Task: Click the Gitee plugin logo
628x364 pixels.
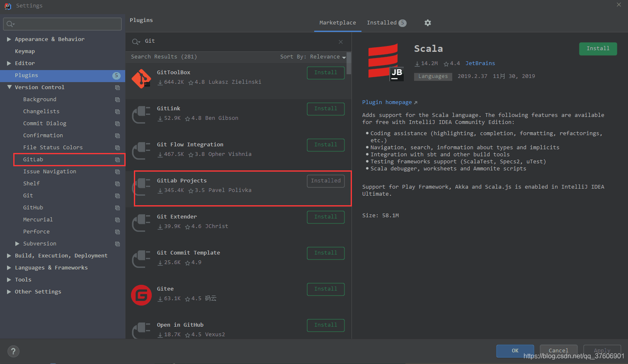Action: (x=141, y=295)
